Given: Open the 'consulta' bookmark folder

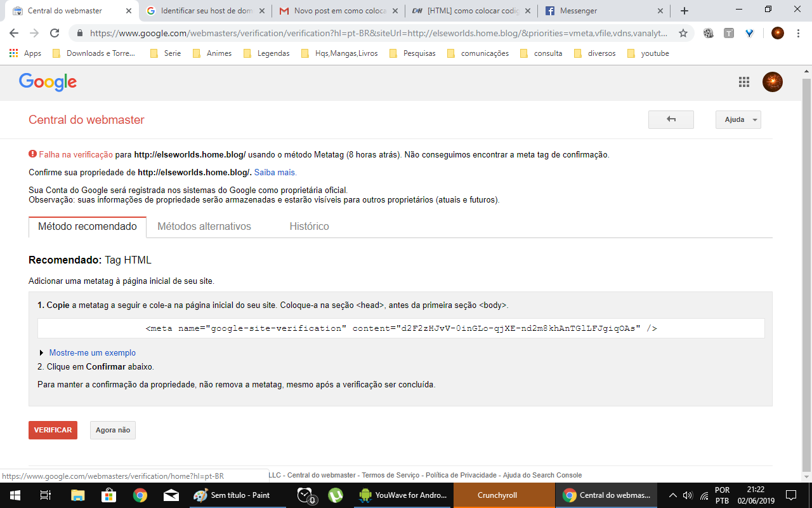Looking at the screenshot, I should (542, 53).
